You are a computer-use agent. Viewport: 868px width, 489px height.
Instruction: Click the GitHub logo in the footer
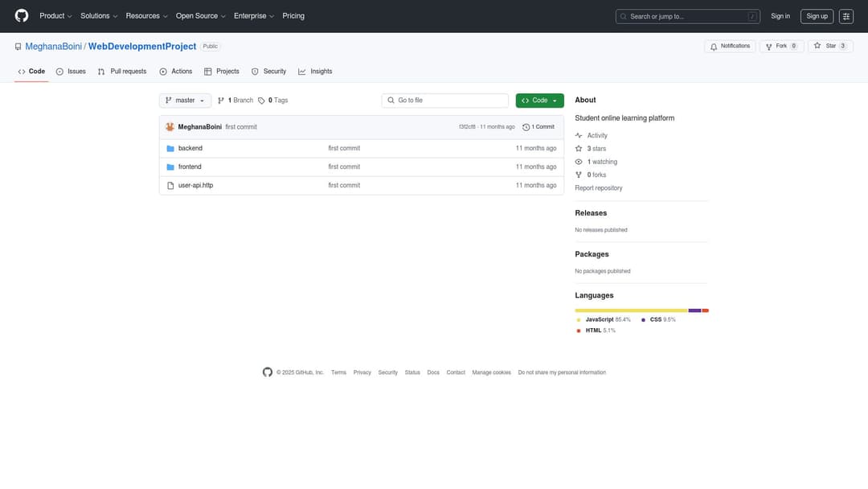coord(268,372)
